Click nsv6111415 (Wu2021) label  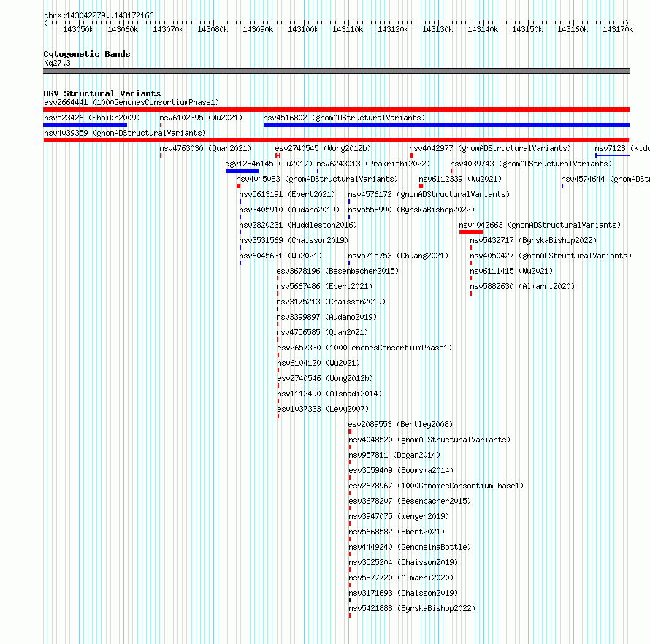click(x=511, y=271)
